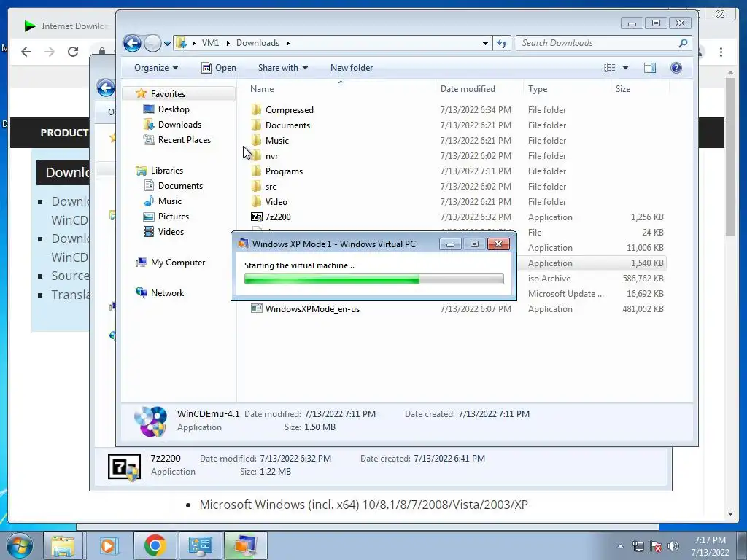Open Windows Media Player from taskbar
The height and width of the screenshot is (560, 747).
pyautogui.click(x=108, y=545)
